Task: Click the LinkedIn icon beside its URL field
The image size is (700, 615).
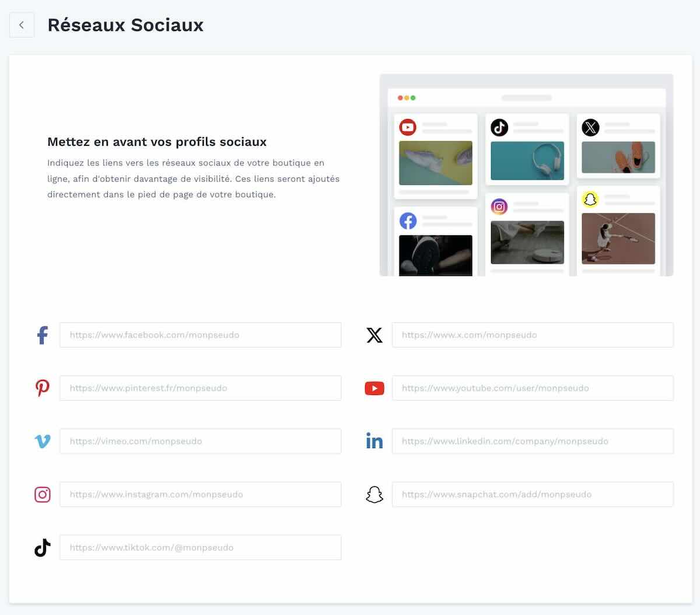Action: click(374, 441)
